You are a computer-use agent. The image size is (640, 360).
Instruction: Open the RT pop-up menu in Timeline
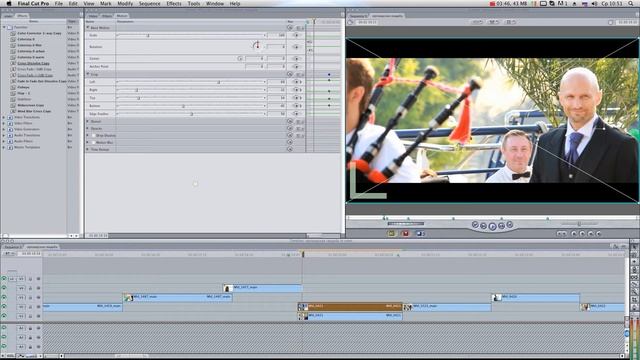pyautogui.click(x=9, y=253)
